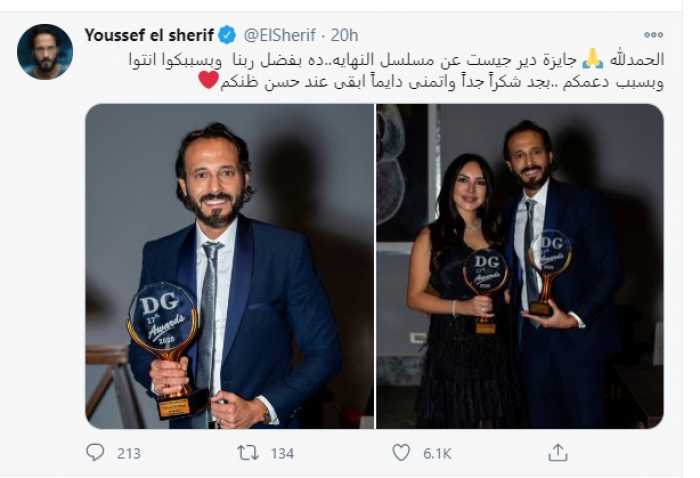Click the 20h timestamp
The image size is (700, 478).
[344, 35]
